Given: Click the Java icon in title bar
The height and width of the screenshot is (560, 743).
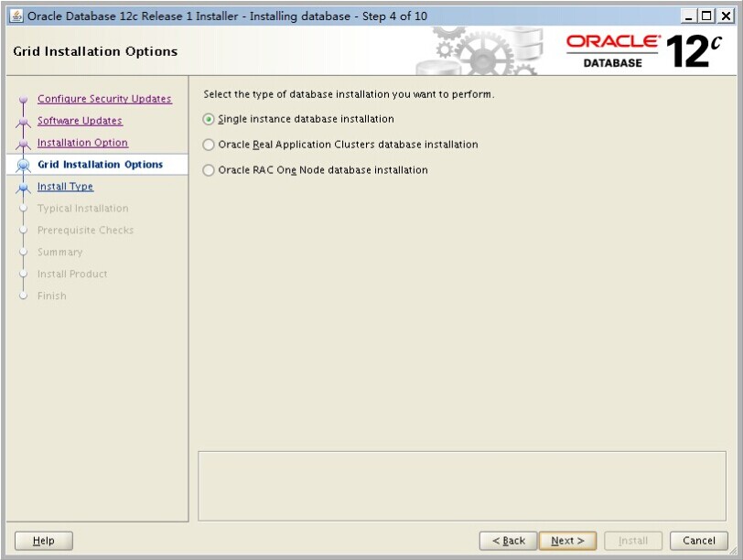Looking at the screenshot, I should (x=16, y=16).
